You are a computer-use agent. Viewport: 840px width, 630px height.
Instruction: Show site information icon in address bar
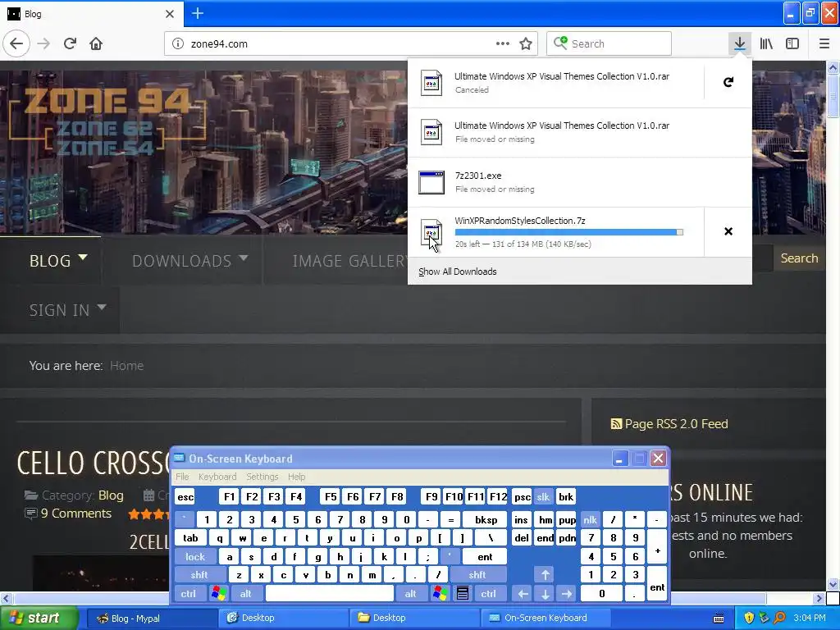click(178, 44)
